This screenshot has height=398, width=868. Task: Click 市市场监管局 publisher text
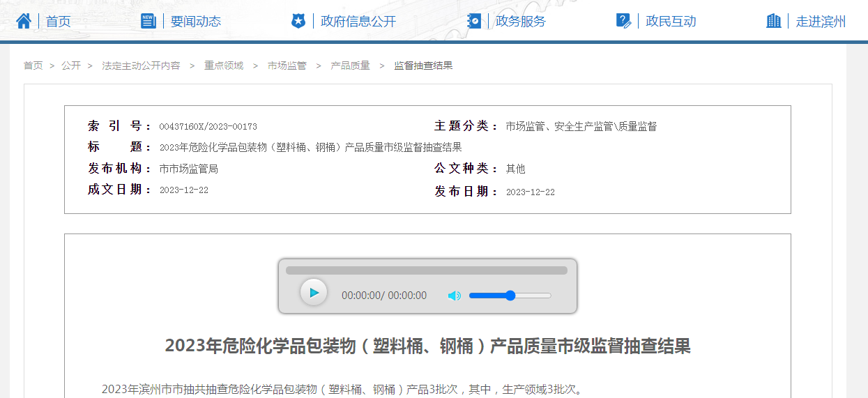pyautogui.click(x=189, y=169)
